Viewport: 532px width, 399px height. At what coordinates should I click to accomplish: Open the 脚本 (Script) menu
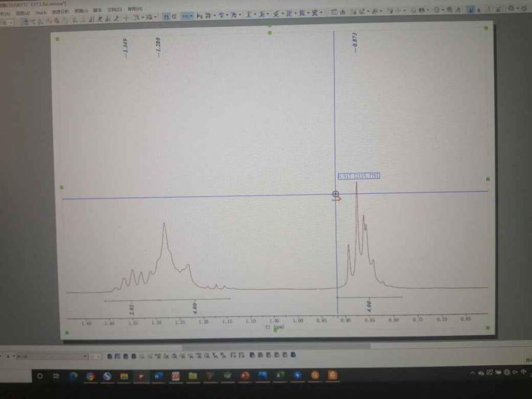pyautogui.click(x=98, y=10)
